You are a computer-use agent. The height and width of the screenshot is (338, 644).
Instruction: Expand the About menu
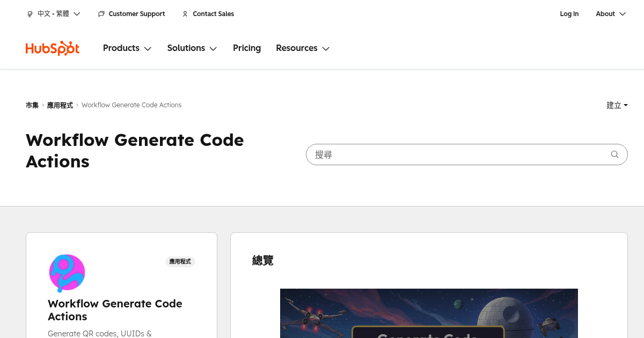(x=611, y=14)
